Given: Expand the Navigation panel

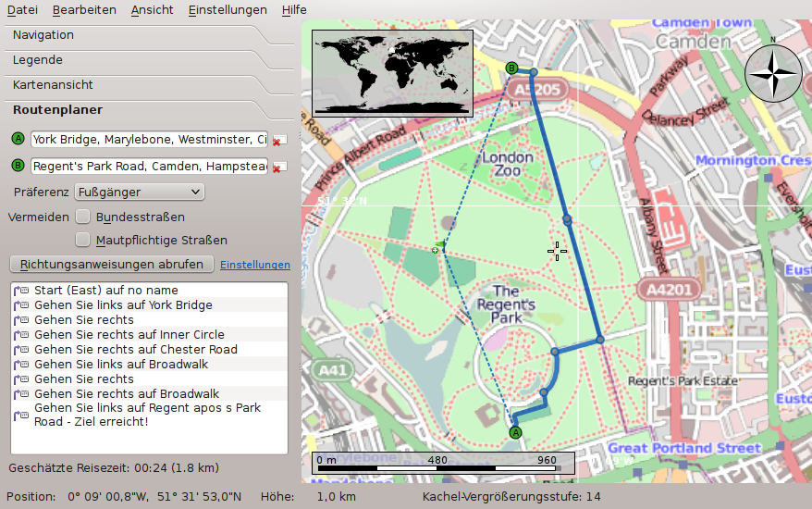Looking at the screenshot, I should [43, 35].
